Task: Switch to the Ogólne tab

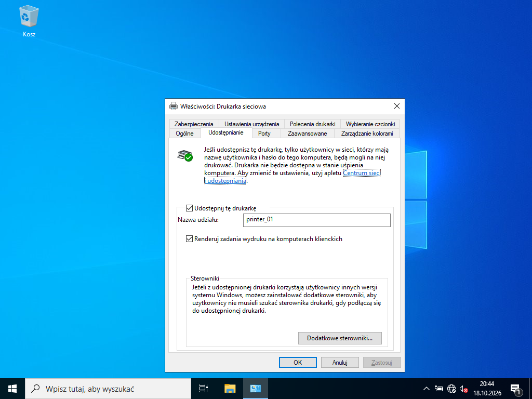Action: (x=184, y=134)
